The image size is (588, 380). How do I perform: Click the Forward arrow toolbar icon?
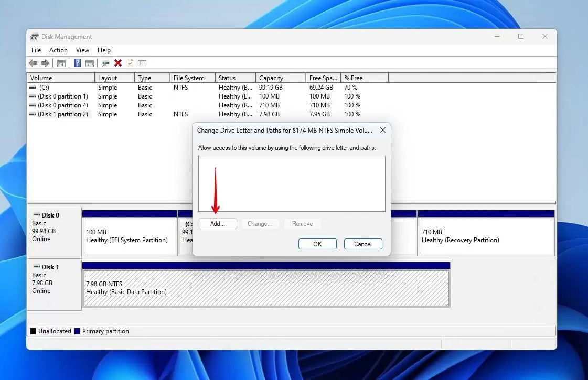click(45, 63)
